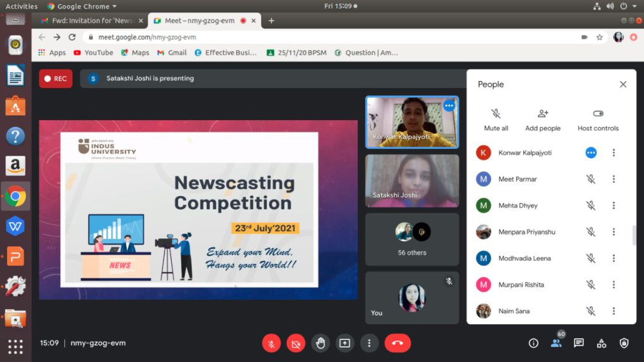This screenshot has width=644, height=362.
Task: Leave the call with red hang-up button
Action: tap(397, 343)
